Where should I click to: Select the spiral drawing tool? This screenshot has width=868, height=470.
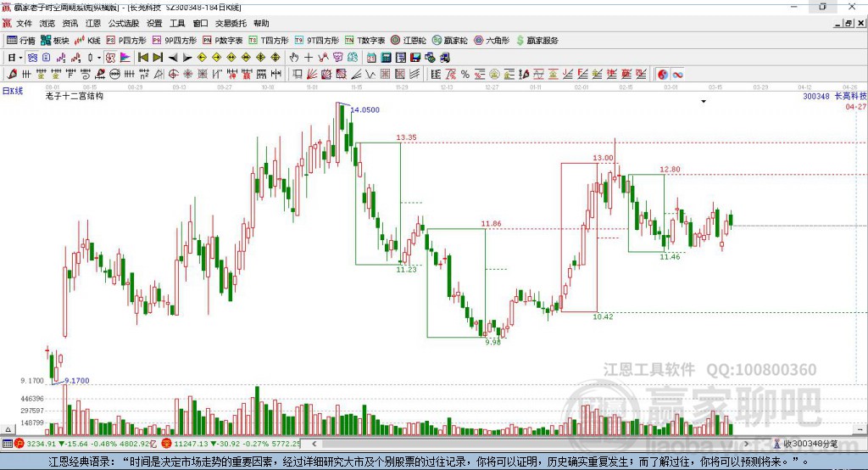pos(85,75)
